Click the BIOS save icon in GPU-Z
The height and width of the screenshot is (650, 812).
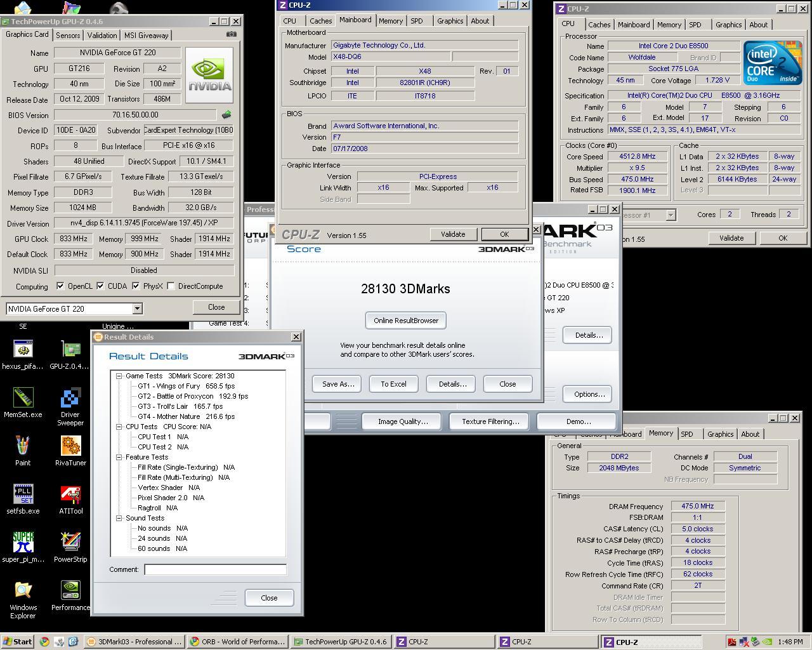pos(226,115)
